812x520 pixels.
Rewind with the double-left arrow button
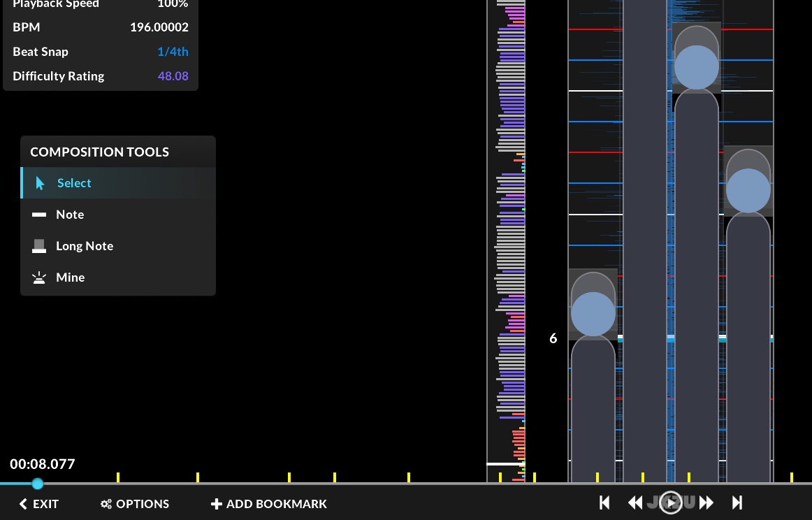(635, 503)
